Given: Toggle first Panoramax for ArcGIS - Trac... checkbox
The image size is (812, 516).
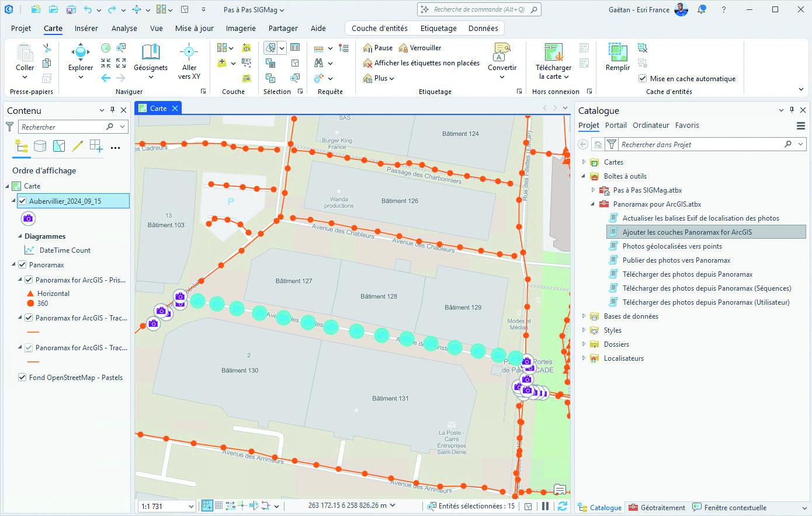Looking at the screenshot, I should (28, 318).
